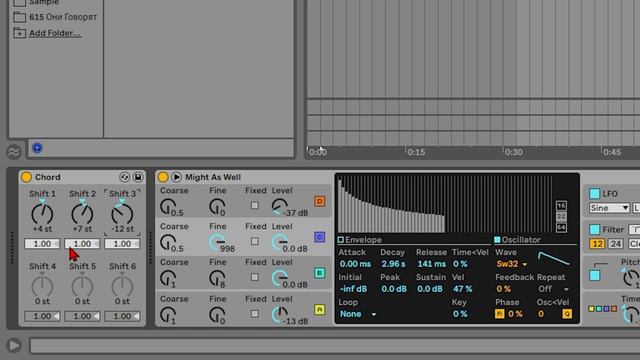Click the Phase retrigger R button

(499, 314)
